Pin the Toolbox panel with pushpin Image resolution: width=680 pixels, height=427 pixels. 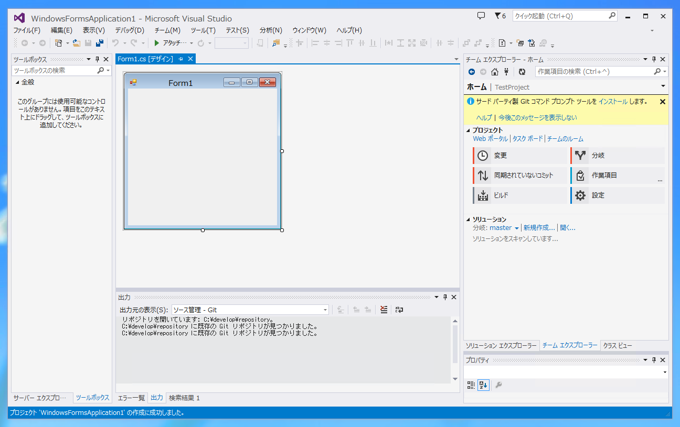97,59
